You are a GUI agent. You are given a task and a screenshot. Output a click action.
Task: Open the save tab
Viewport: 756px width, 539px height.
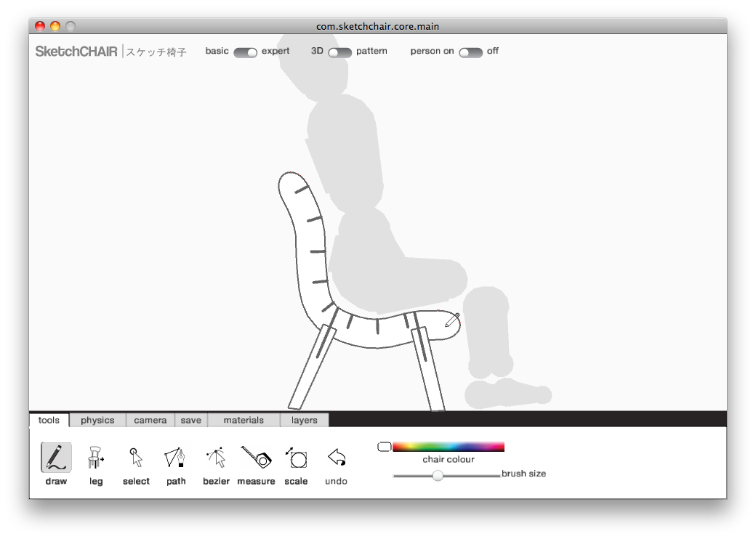pos(191,420)
